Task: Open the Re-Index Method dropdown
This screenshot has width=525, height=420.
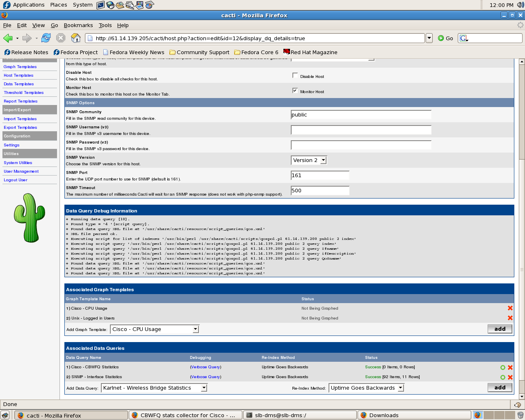Action: pyautogui.click(x=366, y=388)
